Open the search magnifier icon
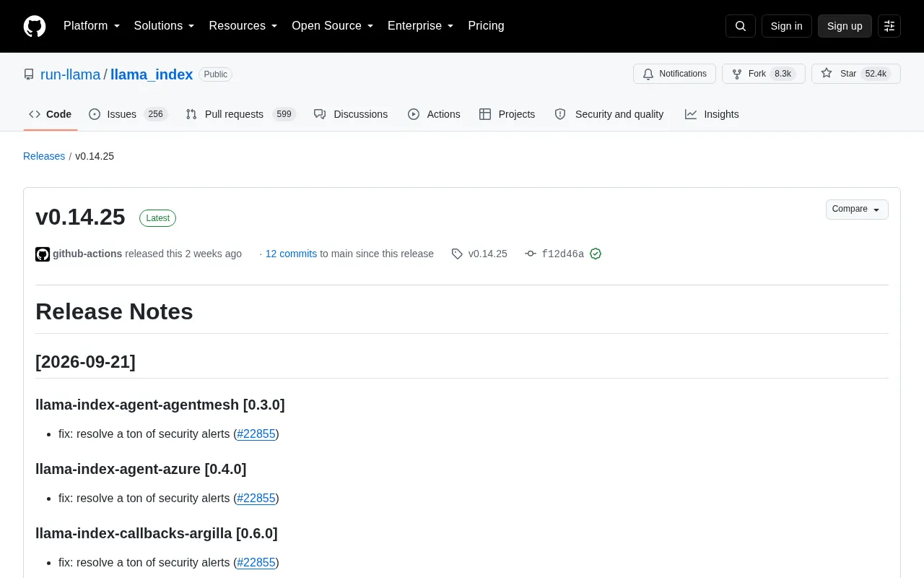This screenshot has width=924, height=578. click(741, 26)
